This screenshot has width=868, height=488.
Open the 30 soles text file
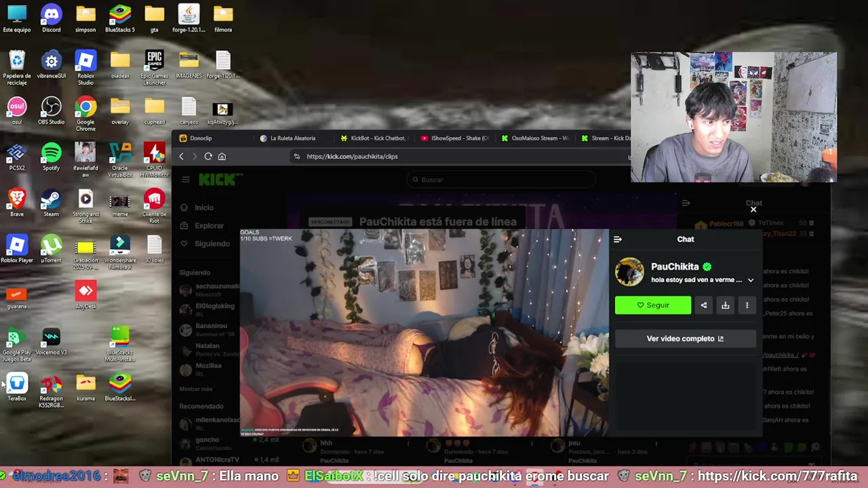click(155, 249)
